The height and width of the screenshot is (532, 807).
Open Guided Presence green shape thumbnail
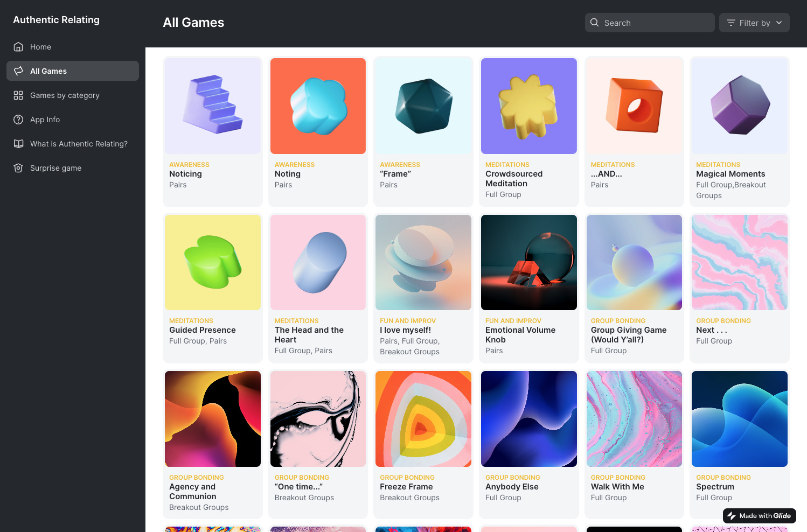coord(213,262)
